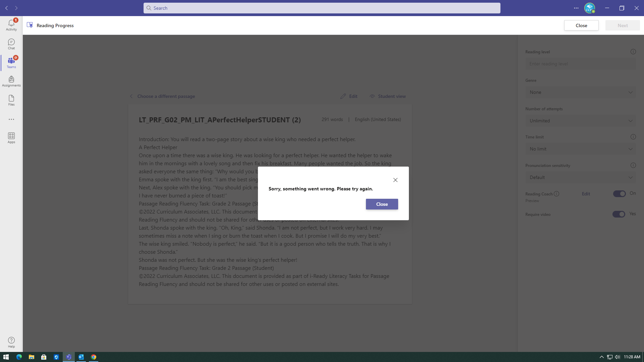The image size is (644, 362).
Task: Switch to Student view
Action: click(x=388, y=96)
